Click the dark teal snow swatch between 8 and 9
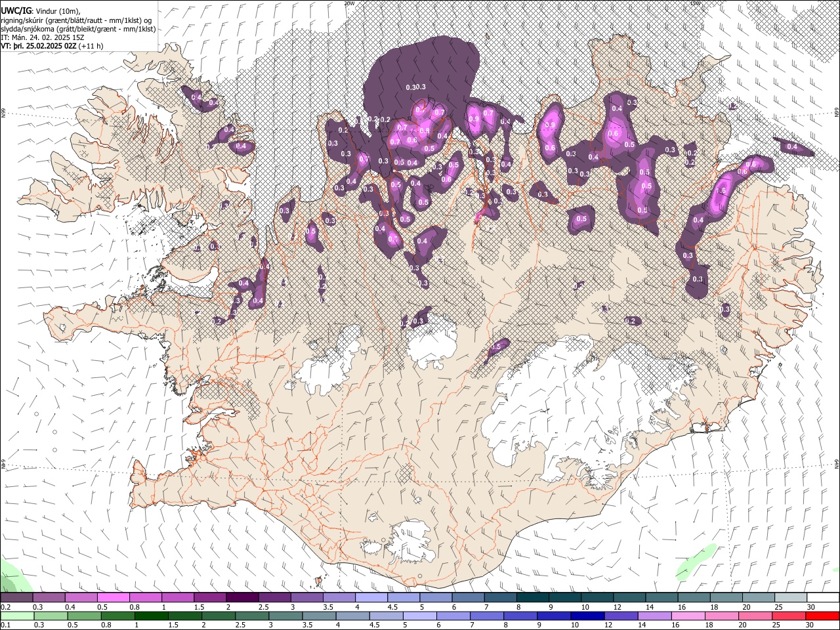 coord(532,598)
